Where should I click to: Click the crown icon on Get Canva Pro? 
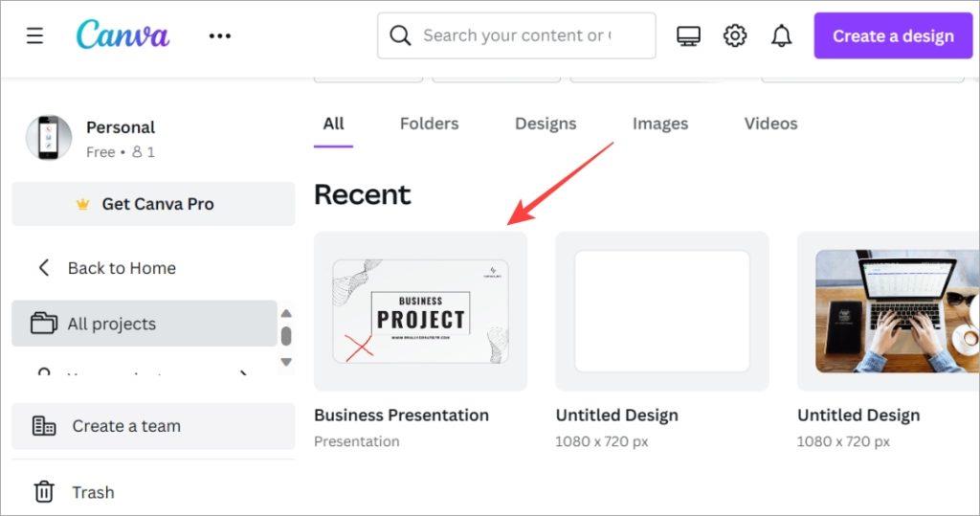click(82, 204)
